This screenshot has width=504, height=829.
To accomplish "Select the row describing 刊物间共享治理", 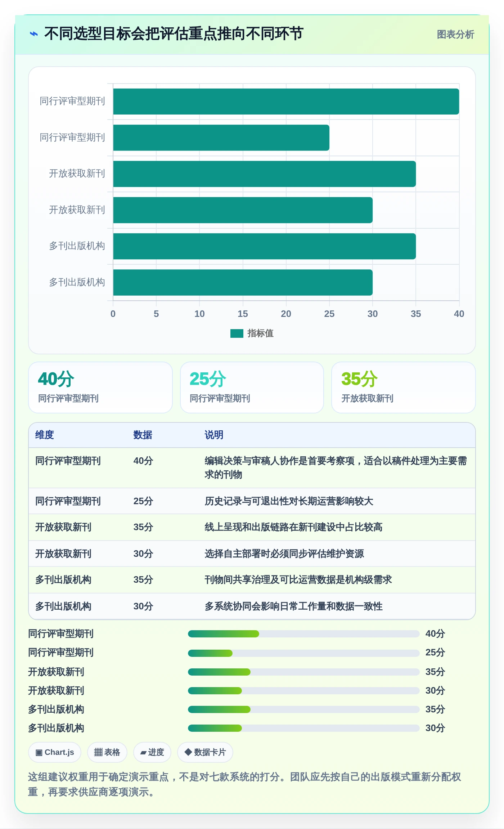I will coord(252,580).
